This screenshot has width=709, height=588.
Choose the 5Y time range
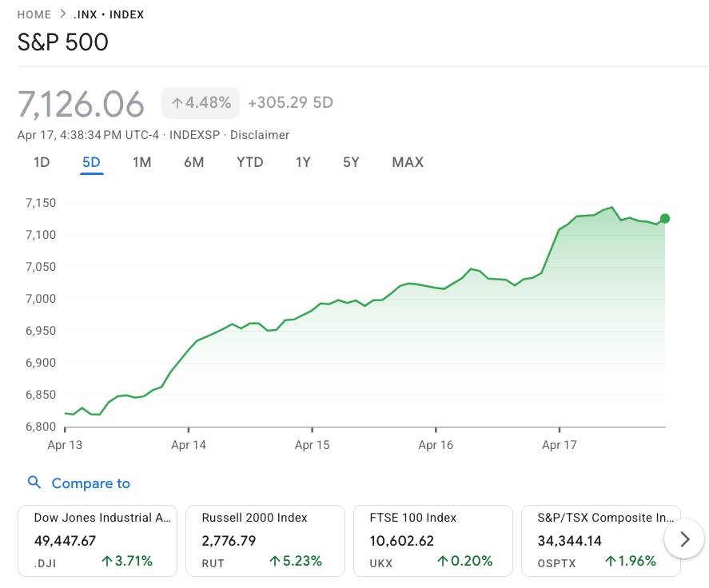pos(351,162)
